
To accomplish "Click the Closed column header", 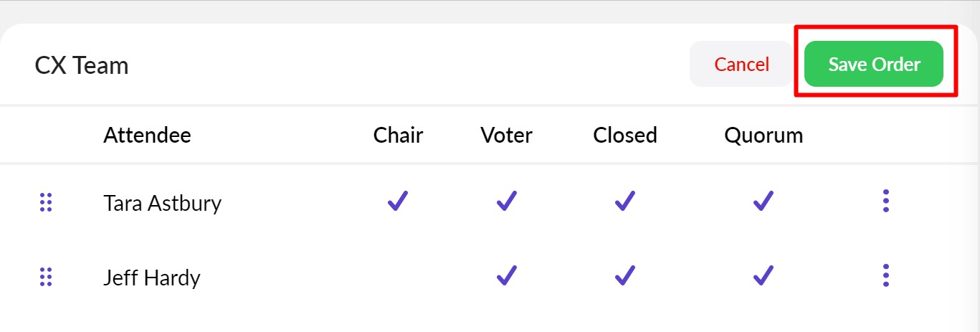I will coord(625,136).
